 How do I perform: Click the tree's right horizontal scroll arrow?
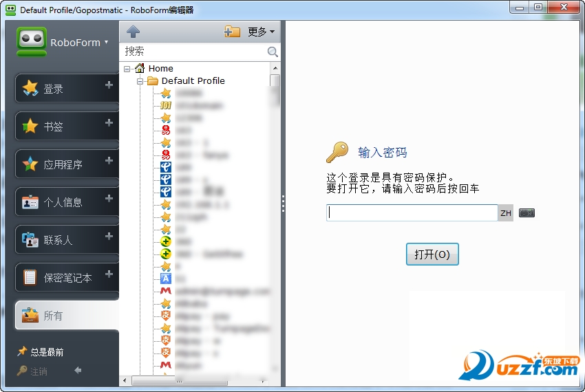pos(263,381)
